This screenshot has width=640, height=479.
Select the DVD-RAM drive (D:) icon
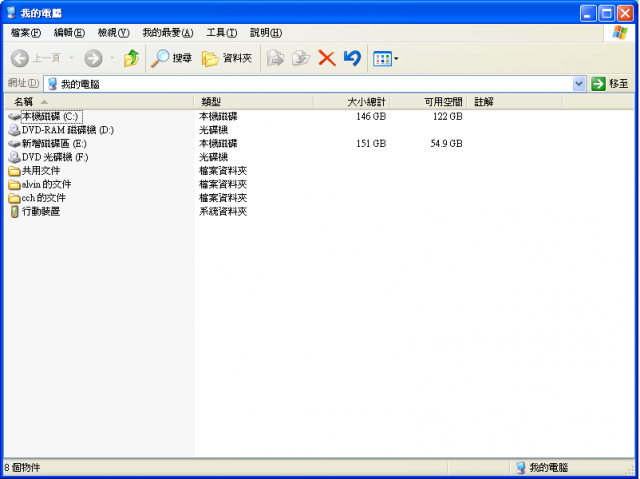pyautogui.click(x=14, y=130)
